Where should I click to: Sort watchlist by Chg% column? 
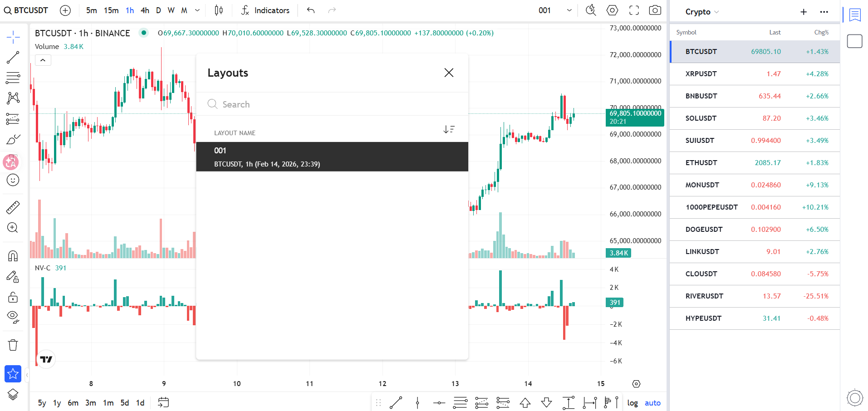[821, 32]
